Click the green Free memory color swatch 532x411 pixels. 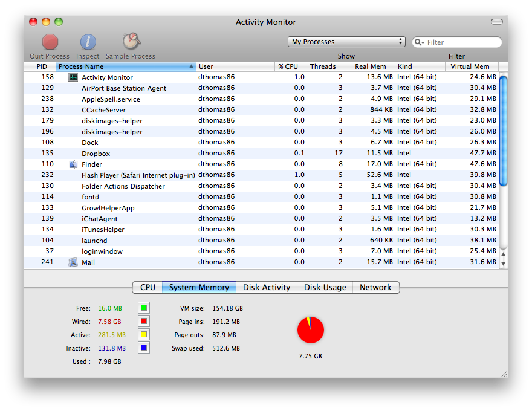144,308
